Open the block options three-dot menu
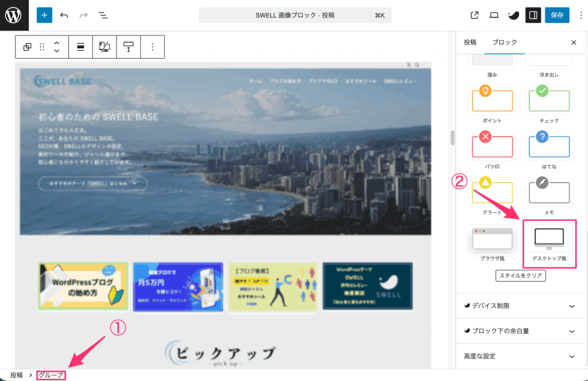Viewport: 588px width, 381px height. pyautogui.click(x=152, y=46)
